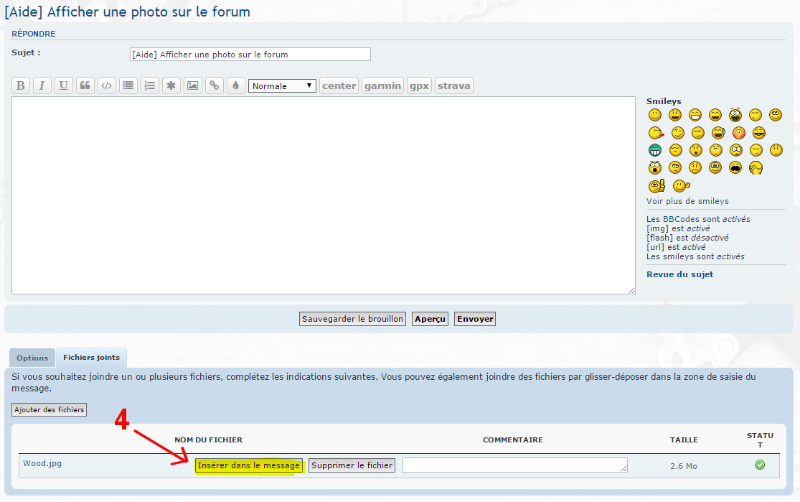
Task: Click the file comment text box
Action: (515, 465)
